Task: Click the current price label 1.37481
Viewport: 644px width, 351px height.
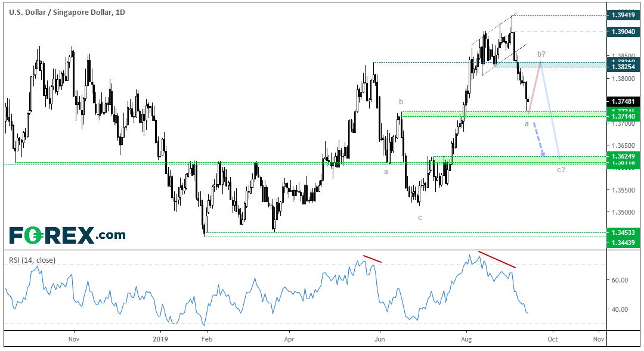Action: 623,101
